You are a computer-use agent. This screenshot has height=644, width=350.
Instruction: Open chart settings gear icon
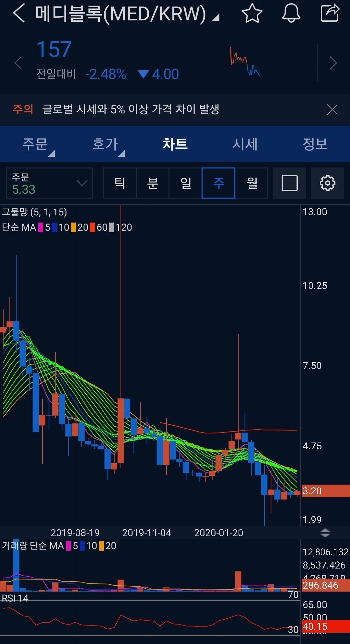point(327,183)
